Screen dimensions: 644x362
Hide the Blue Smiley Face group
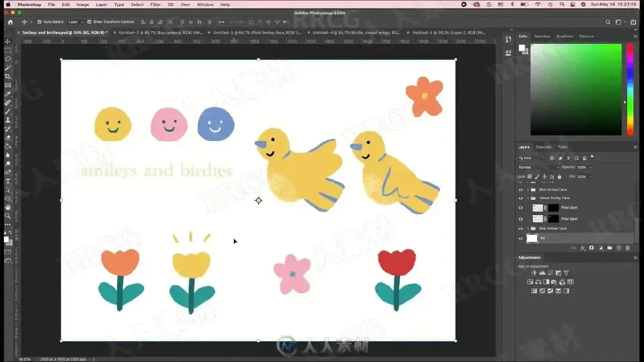click(521, 189)
